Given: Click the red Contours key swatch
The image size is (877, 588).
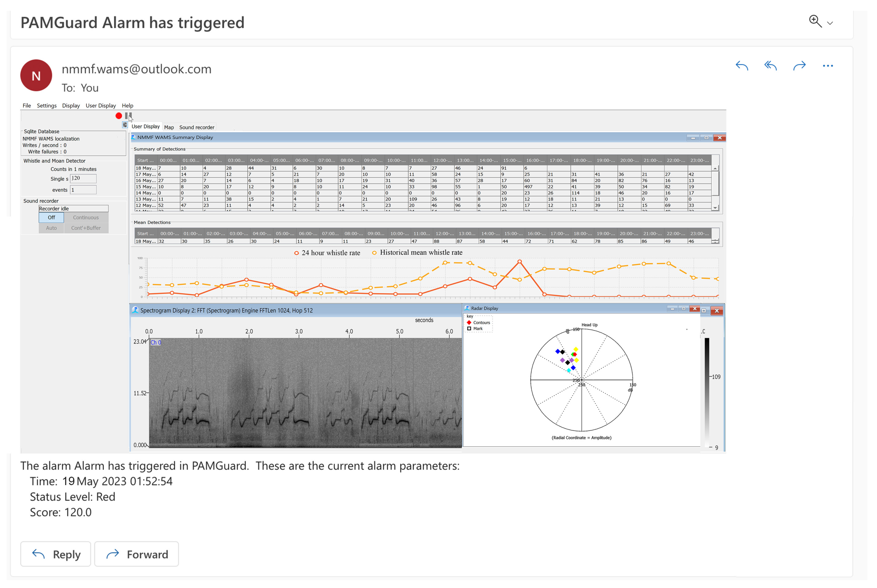Looking at the screenshot, I should (x=469, y=323).
